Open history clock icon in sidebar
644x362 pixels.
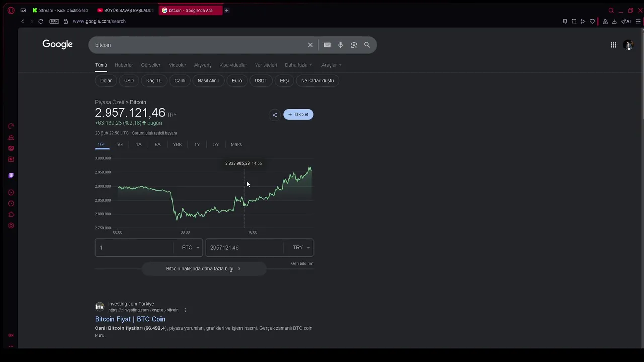pyautogui.click(x=11, y=204)
